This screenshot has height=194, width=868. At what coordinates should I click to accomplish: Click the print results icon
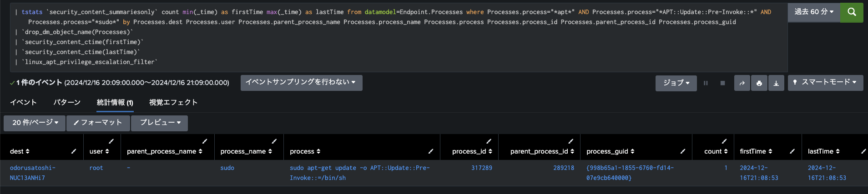[759, 83]
